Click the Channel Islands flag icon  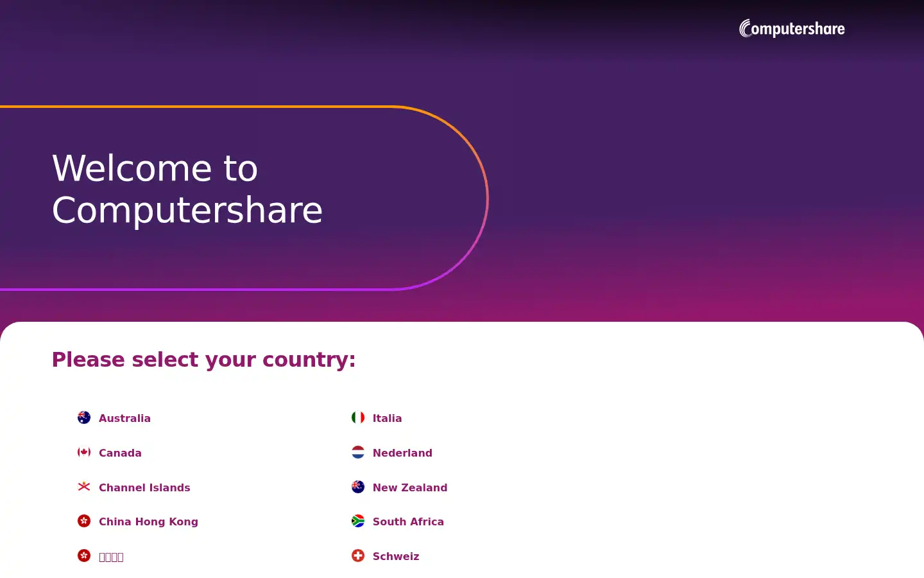click(x=84, y=487)
